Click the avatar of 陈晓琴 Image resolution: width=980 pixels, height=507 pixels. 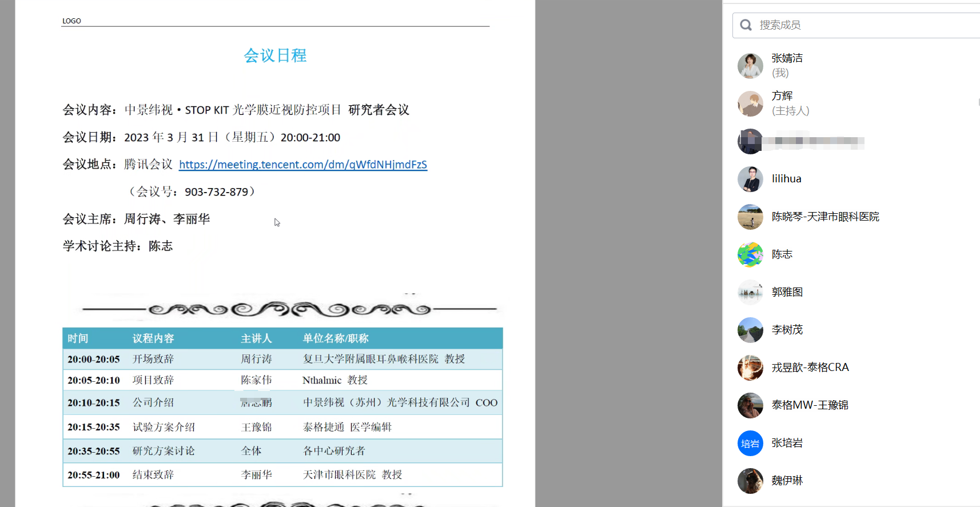coord(750,217)
